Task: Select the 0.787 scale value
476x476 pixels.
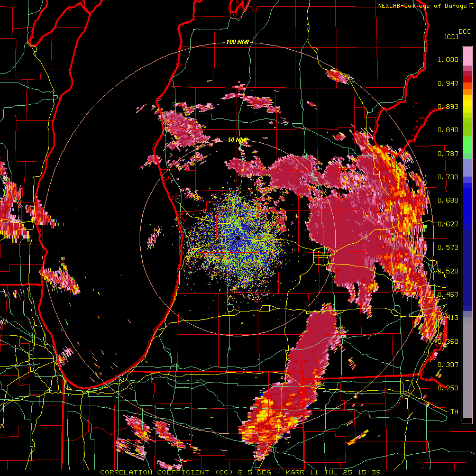Action: click(x=448, y=153)
